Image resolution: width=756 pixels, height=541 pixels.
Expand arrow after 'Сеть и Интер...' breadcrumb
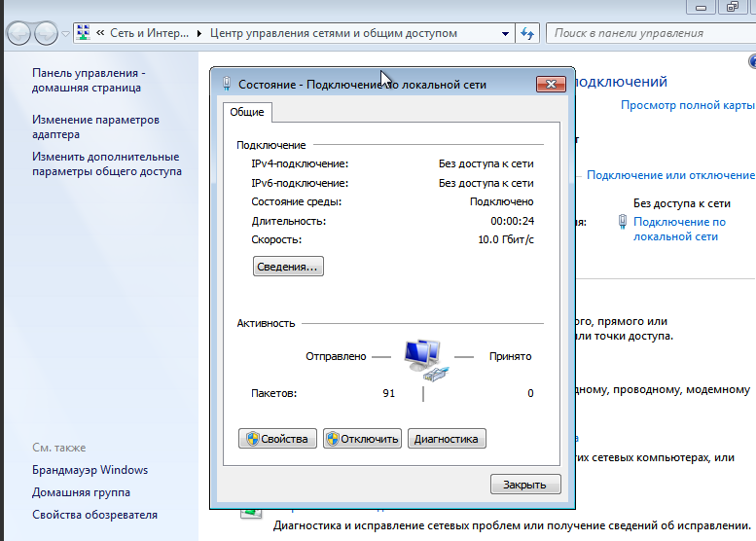click(x=199, y=33)
